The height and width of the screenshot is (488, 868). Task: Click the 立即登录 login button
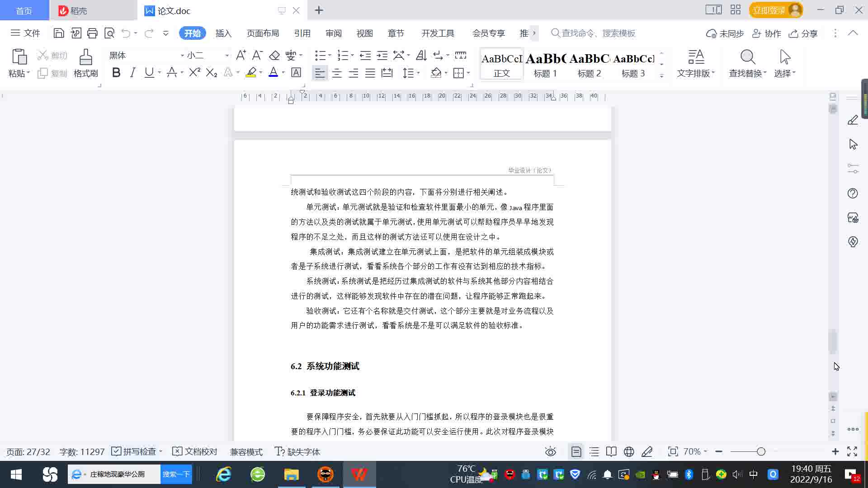point(776,10)
